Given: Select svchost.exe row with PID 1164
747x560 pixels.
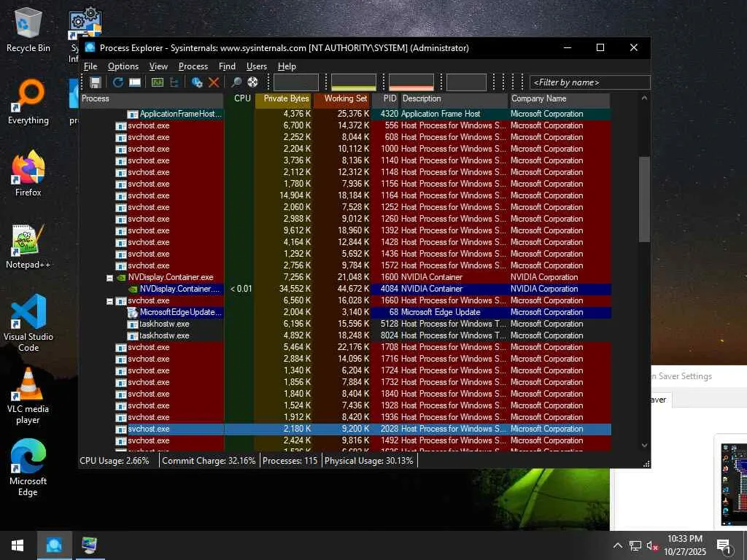Looking at the screenshot, I should click(345, 195).
